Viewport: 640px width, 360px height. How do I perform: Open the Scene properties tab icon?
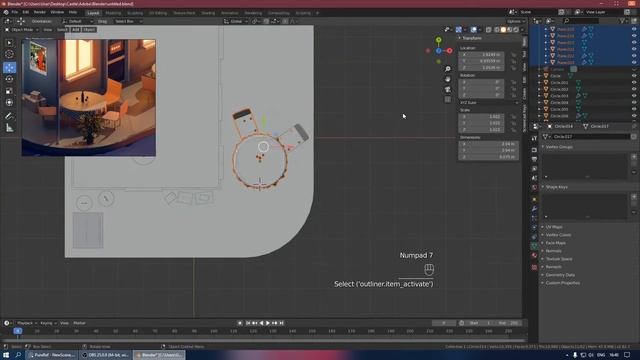534,178
